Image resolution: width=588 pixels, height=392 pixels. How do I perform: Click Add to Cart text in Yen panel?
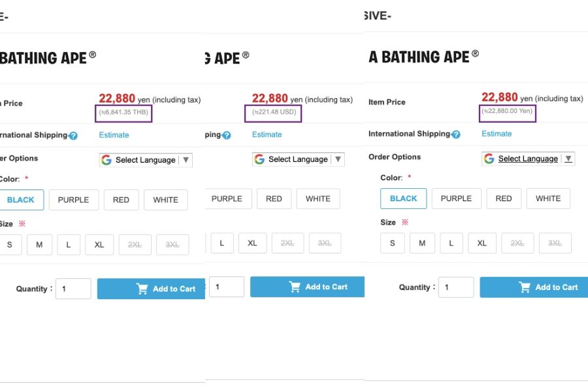557,287
